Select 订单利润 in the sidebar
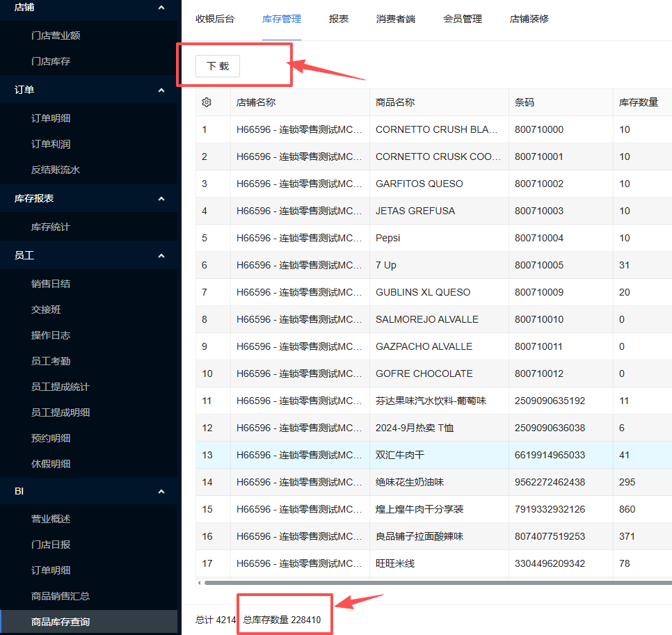The image size is (672, 635). [x=51, y=144]
